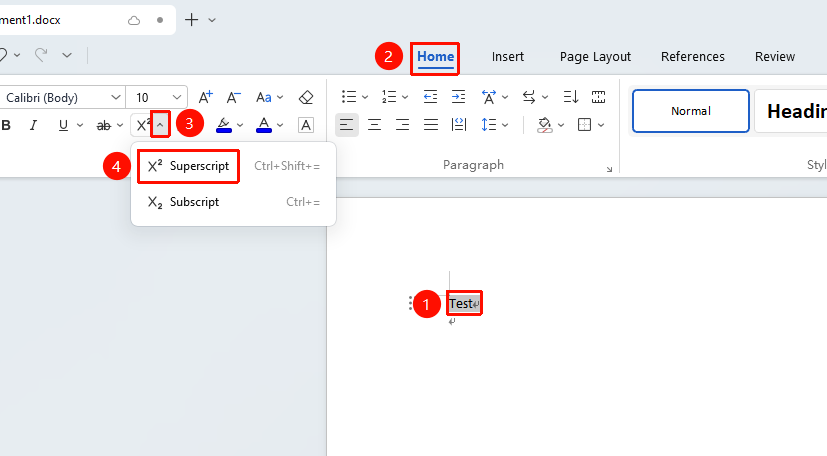Toggle bold formatting

[6, 125]
